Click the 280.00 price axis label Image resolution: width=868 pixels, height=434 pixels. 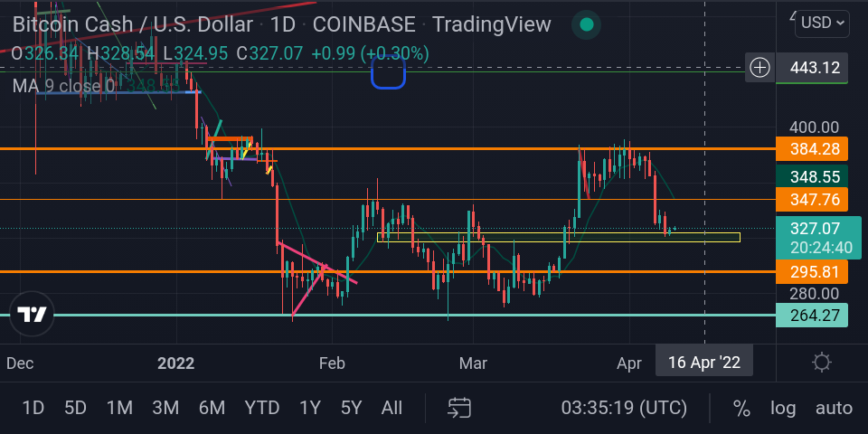(814, 293)
